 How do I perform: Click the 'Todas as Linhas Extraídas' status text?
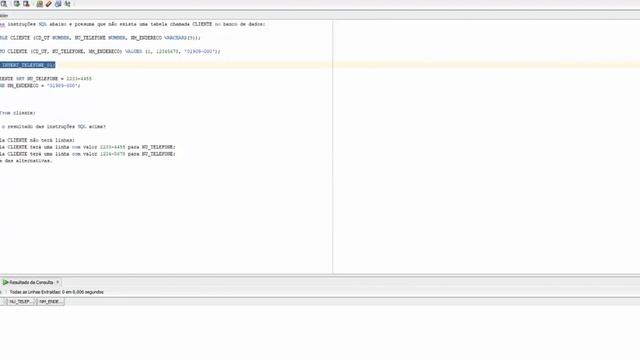(57, 292)
